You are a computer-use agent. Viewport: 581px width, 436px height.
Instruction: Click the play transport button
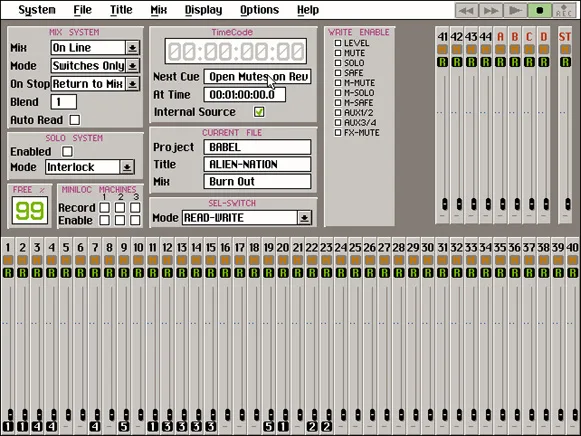[x=515, y=10]
